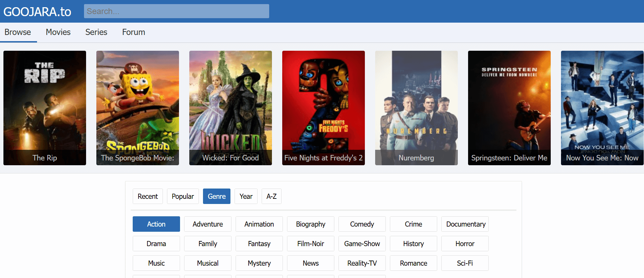Viewport: 644px width, 278px height.
Task: Show Popular titles filter
Action: pyautogui.click(x=183, y=196)
